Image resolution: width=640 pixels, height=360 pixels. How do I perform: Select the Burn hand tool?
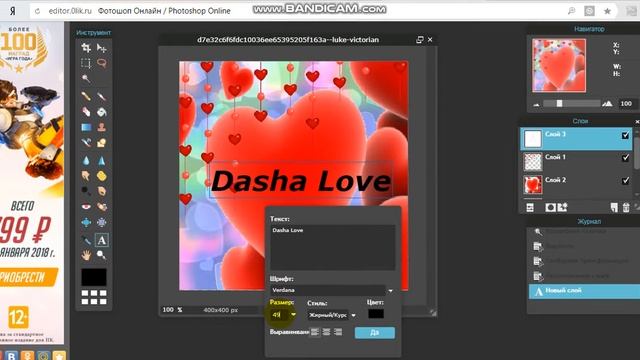[102, 191]
